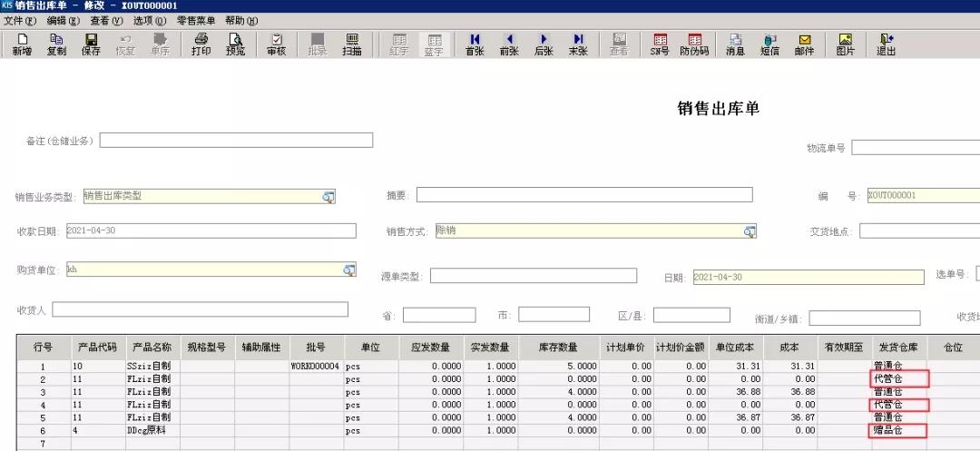Click the 保存 (Save) toolbar icon
The image size is (980, 451).
91,44
